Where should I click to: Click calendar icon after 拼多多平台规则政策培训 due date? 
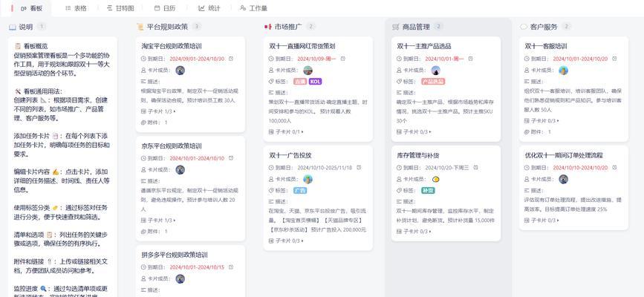[231, 267]
